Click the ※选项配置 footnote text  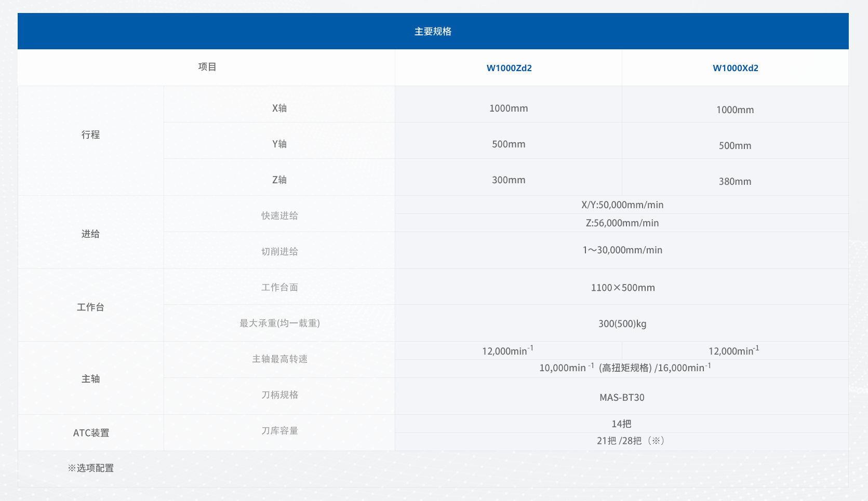pos(91,468)
